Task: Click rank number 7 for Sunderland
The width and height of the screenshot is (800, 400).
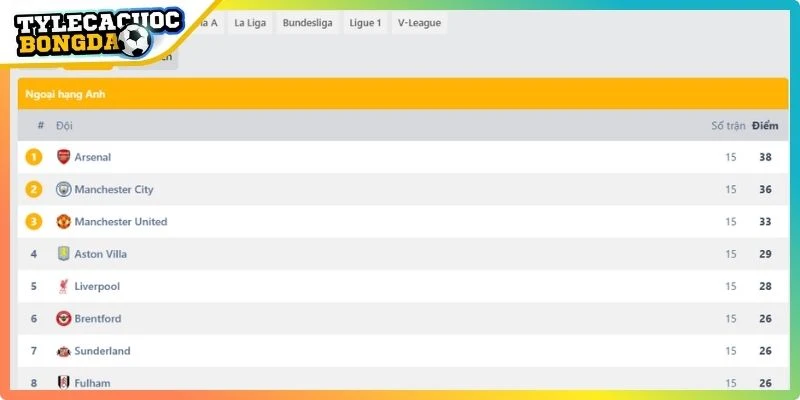Action: click(34, 351)
